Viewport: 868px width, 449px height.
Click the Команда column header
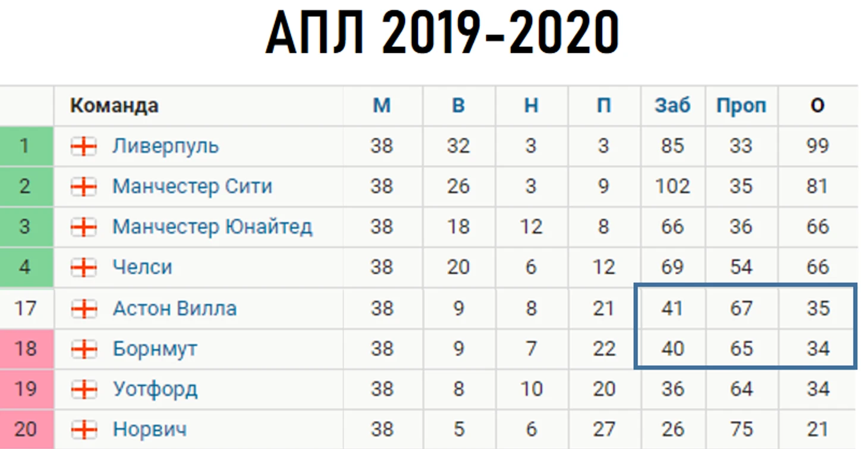pos(114,106)
